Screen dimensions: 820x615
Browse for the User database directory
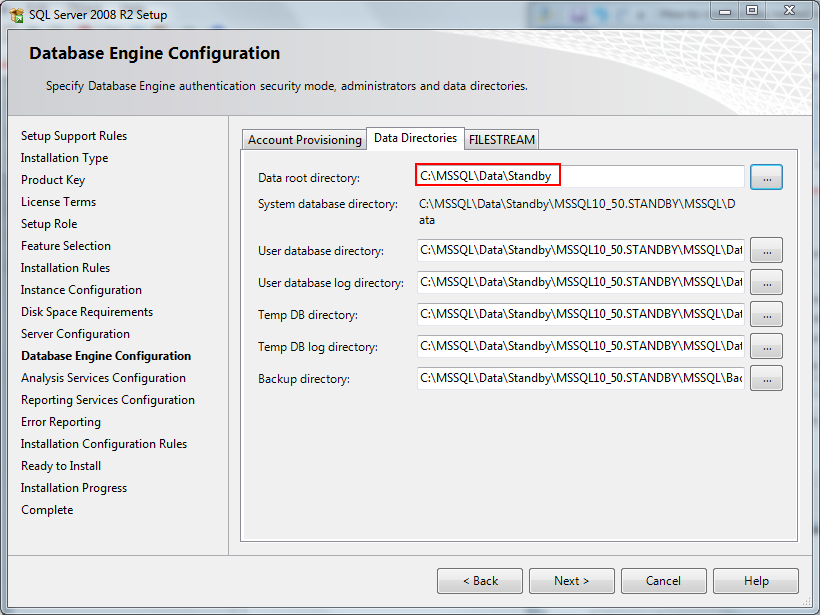766,250
